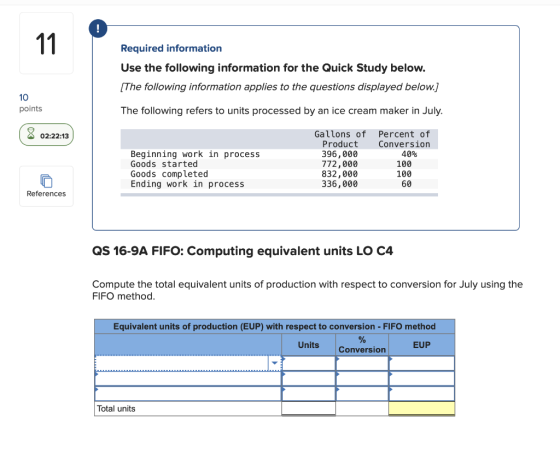Image resolution: width=560 pixels, height=452 pixels.
Task: Click the second row EUP input
Action: (x=422, y=378)
